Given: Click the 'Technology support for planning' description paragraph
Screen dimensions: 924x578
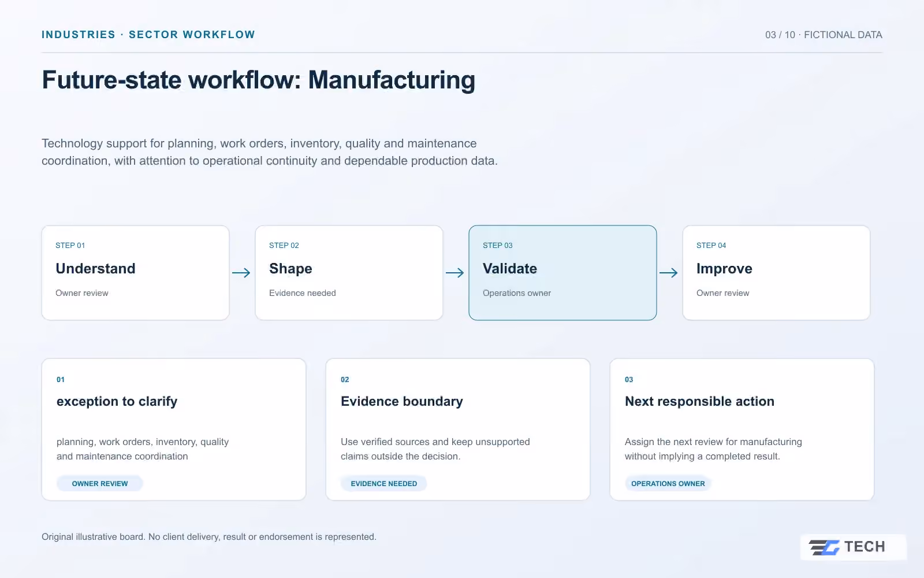Looking at the screenshot, I should pyautogui.click(x=270, y=152).
